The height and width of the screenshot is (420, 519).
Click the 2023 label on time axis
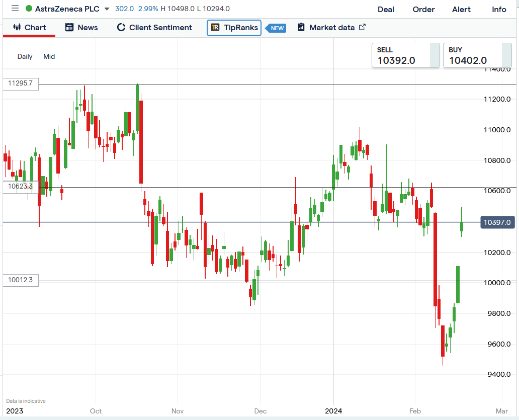[x=15, y=411]
